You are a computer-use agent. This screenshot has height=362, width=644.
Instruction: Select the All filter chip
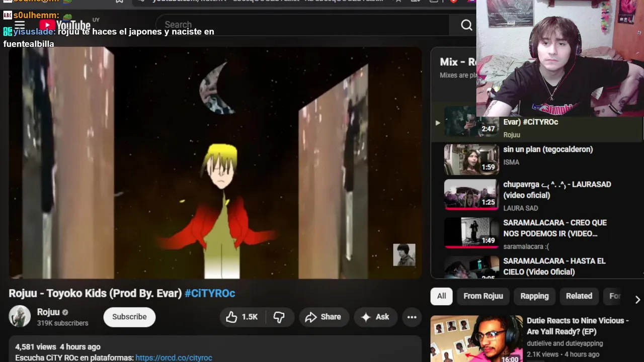(441, 296)
